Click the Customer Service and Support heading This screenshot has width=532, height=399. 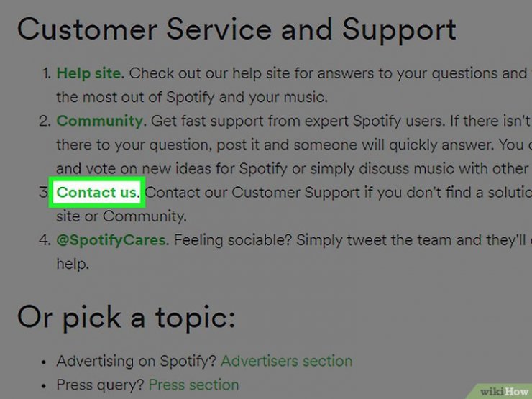237,30
